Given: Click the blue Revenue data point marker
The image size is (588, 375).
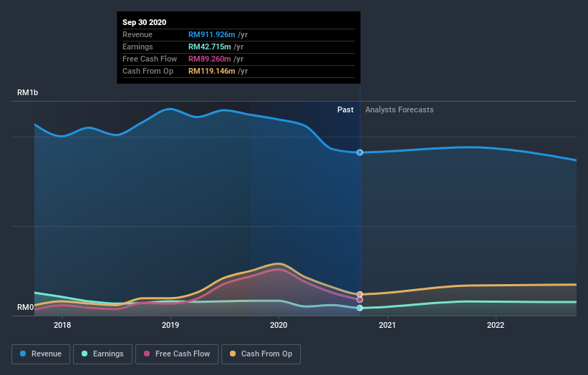Looking at the screenshot, I should click(x=360, y=152).
